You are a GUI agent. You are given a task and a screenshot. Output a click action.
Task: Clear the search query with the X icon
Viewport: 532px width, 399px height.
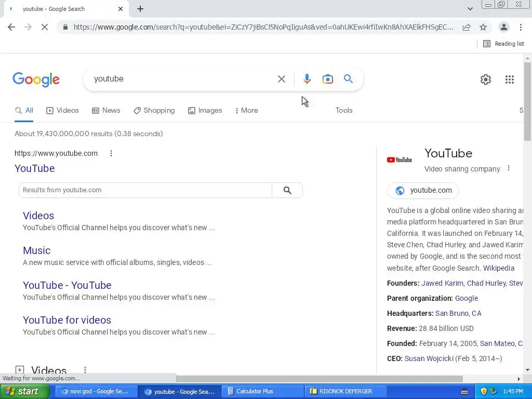tap(281, 79)
